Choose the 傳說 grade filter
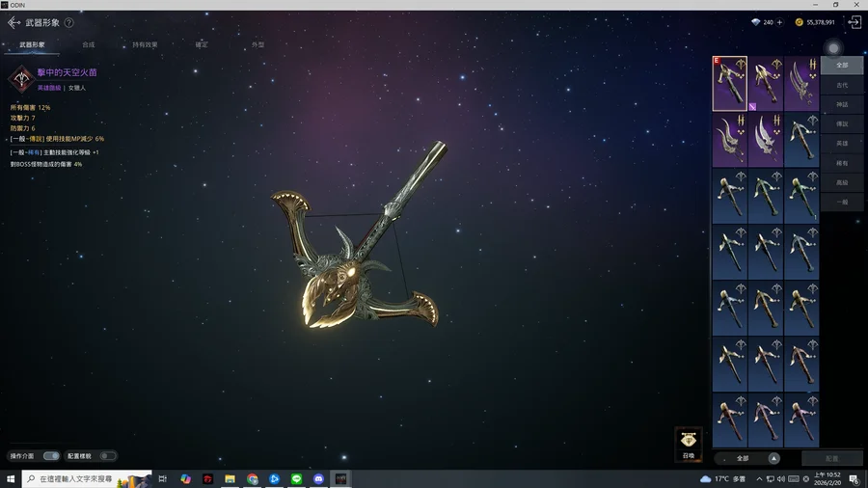The width and height of the screenshot is (868, 488). (842, 124)
